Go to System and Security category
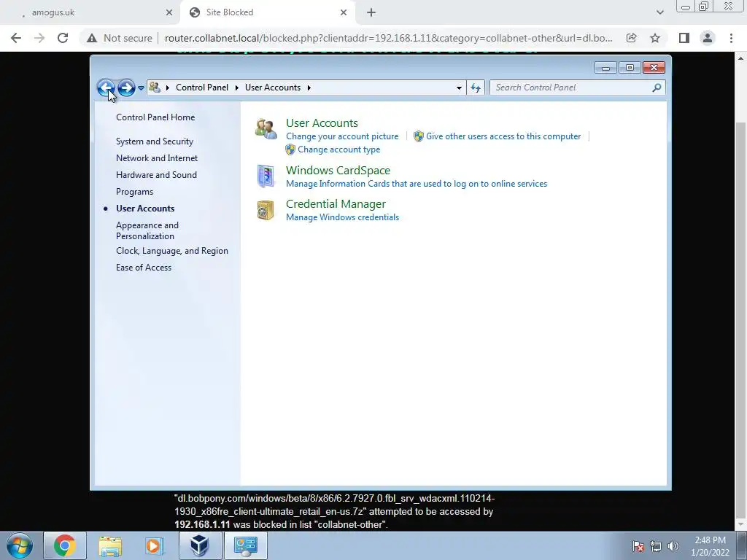This screenshot has height=560, width=747. coord(155,141)
